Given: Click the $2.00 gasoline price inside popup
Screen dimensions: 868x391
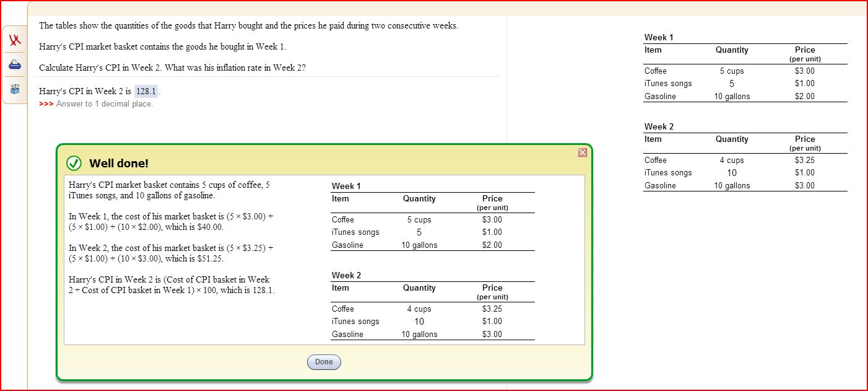Looking at the screenshot, I should coord(492,245).
